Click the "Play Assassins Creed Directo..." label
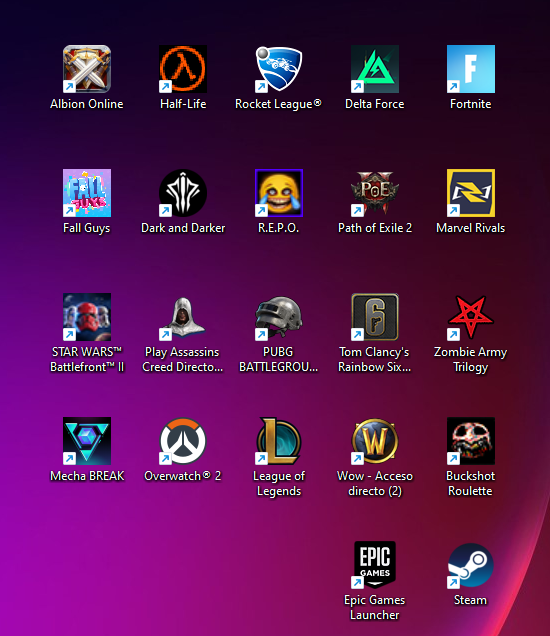Screen dimensions: 550x636 [x=183, y=360]
